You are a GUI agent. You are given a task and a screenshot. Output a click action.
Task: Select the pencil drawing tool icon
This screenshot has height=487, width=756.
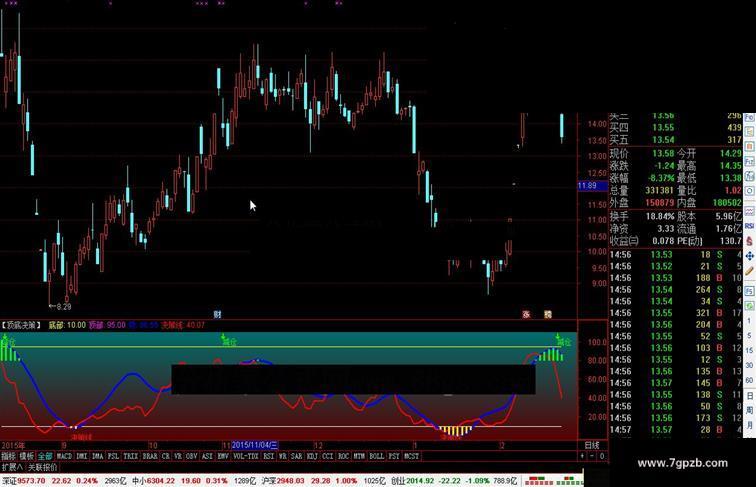[x=749, y=271]
